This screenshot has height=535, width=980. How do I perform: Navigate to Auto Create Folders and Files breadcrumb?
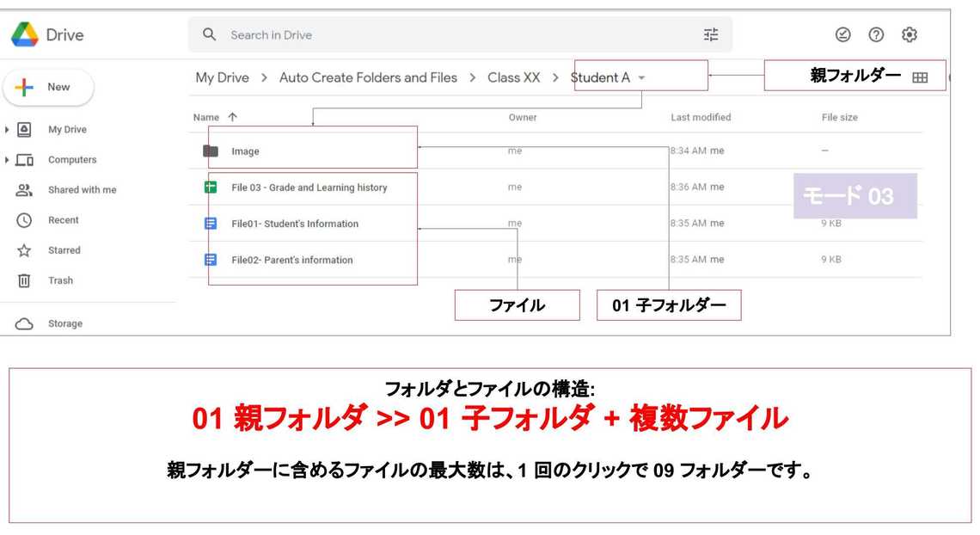[368, 77]
